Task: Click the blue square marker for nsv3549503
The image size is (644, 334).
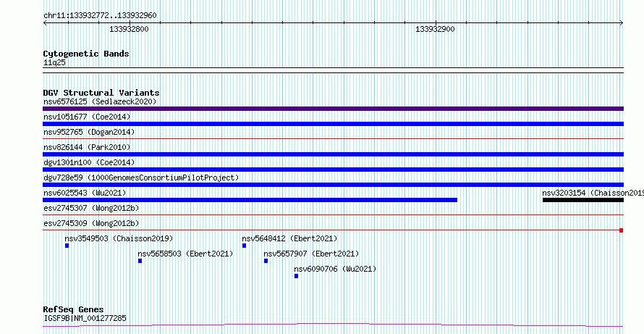Action: pyautogui.click(x=67, y=246)
